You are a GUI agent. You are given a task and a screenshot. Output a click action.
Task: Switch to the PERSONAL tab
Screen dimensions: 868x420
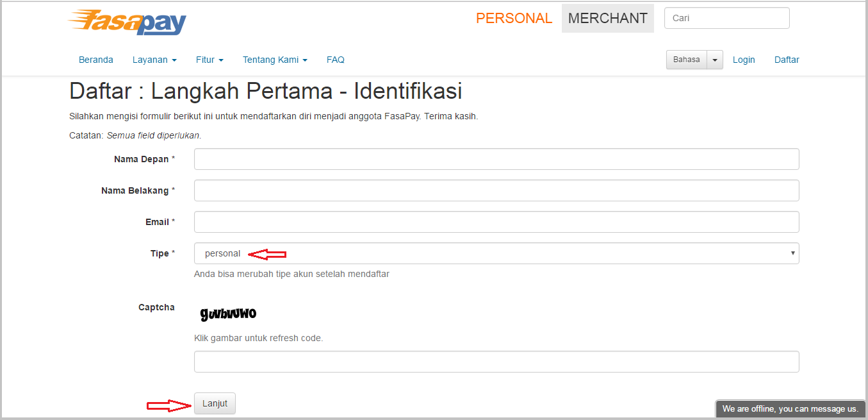(514, 18)
